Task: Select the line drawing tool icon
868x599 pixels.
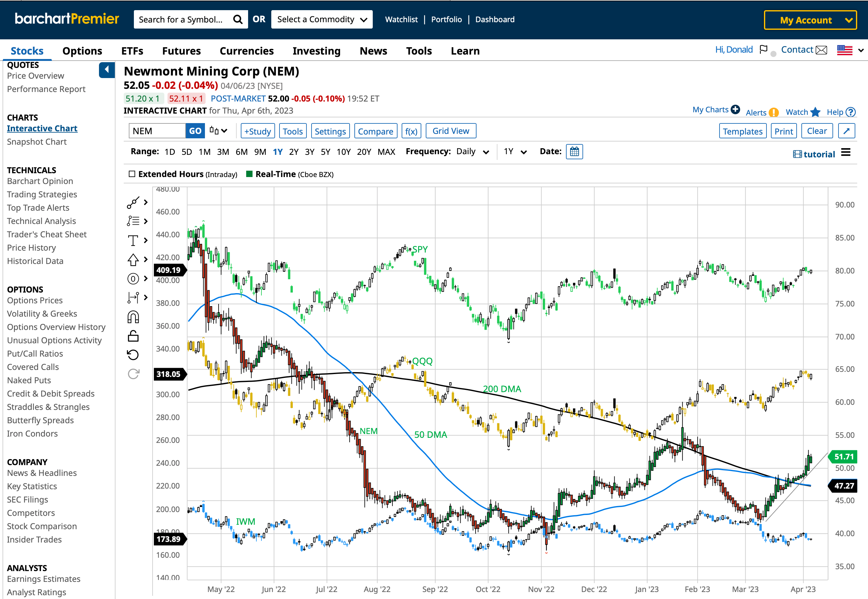Action: pyautogui.click(x=133, y=202)
